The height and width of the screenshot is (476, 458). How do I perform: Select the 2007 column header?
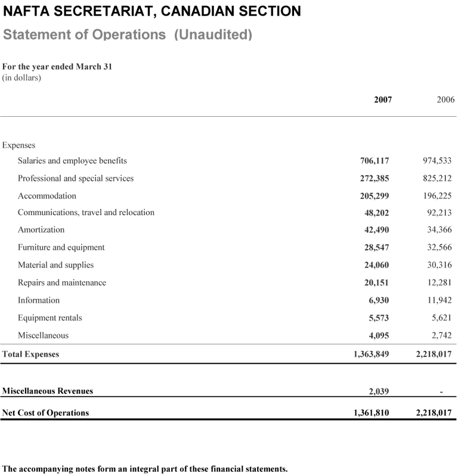tap(383, 99)
